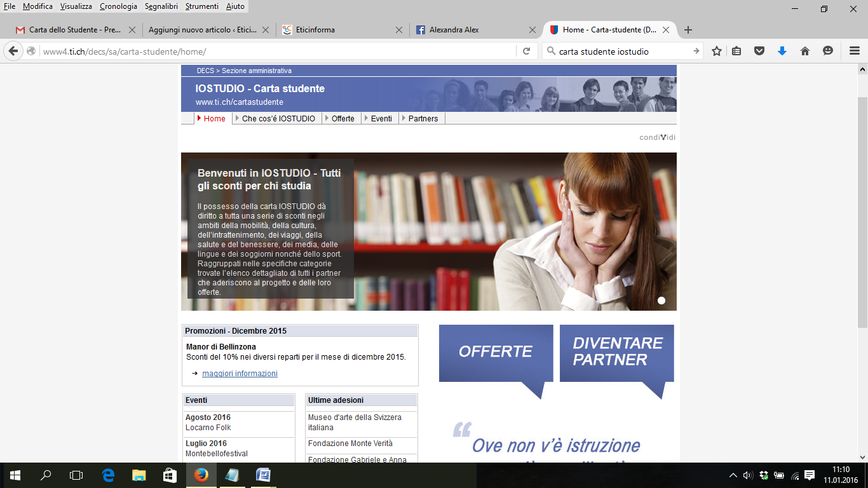Screen dimensions: 868x488
Task: Open the Modifica menu
Action: 37,6
